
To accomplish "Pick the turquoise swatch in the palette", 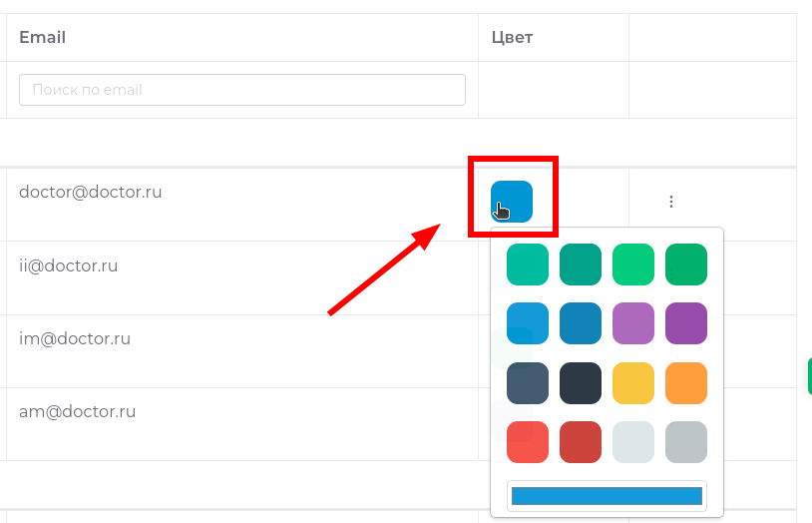I will coord(528,264).
